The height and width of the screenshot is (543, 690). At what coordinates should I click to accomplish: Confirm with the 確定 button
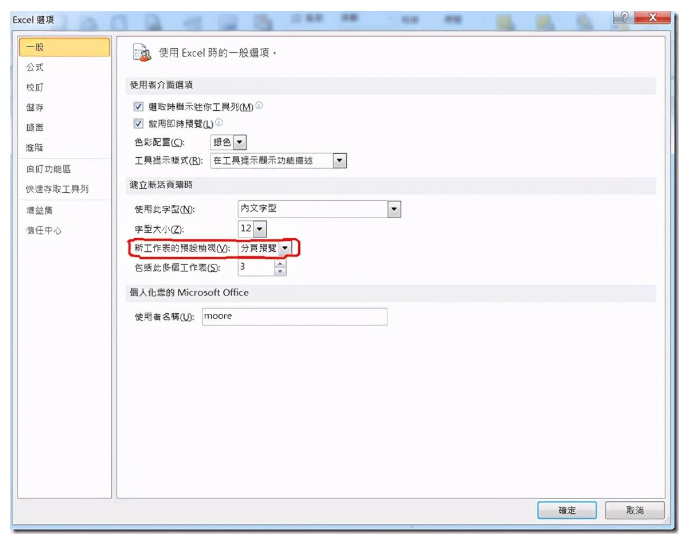(567, 510)
